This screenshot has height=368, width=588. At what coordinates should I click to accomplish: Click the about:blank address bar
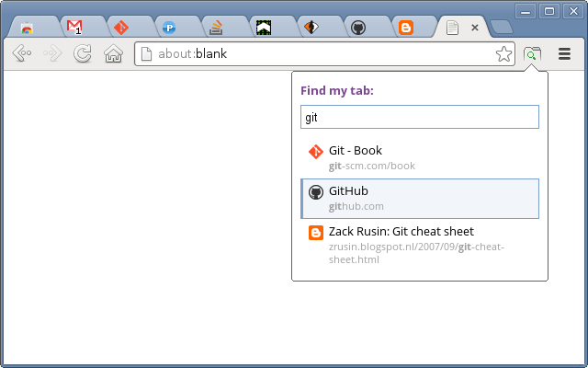(x=319, y=54)
